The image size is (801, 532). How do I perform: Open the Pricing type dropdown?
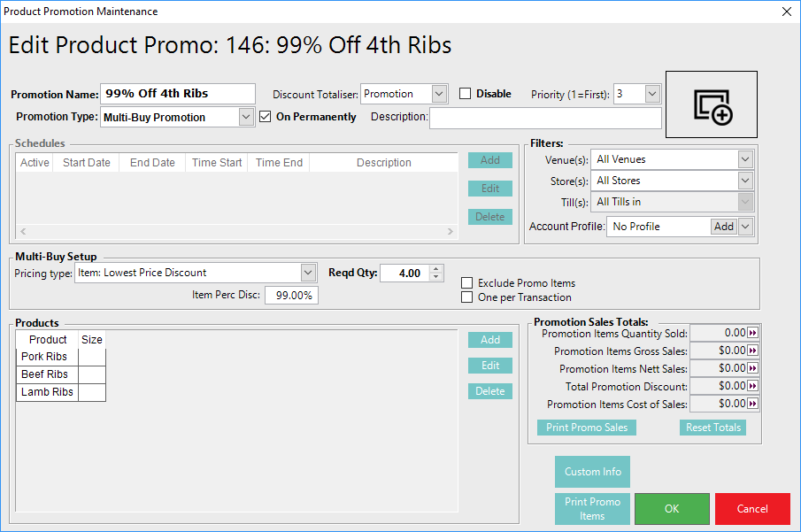tap(308, 273)
